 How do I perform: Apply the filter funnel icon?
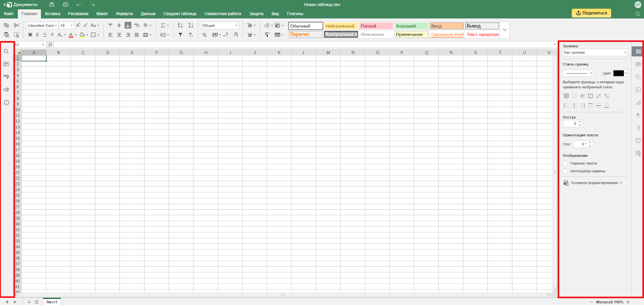180,35
